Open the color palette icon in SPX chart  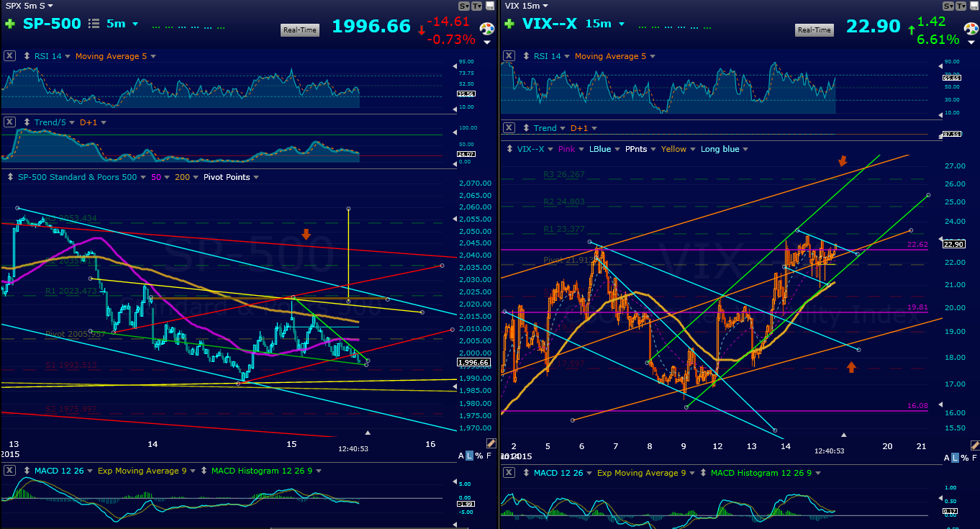click(x=487, y=30)
